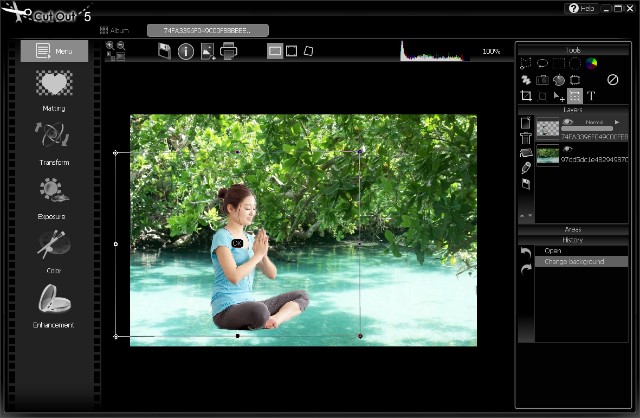Show image info with the i icon
640x418 pixels.
coord(186,51)
